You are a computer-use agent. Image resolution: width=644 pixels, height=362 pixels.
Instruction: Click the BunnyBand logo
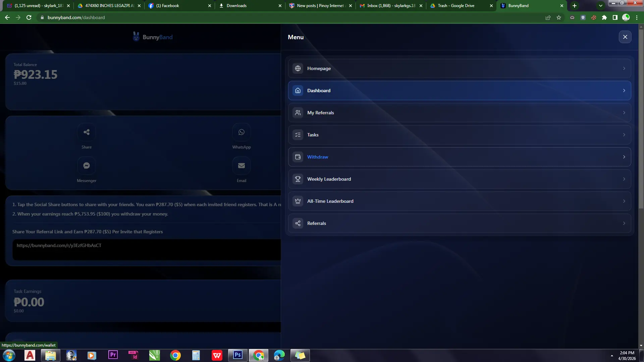coord(153,37)
